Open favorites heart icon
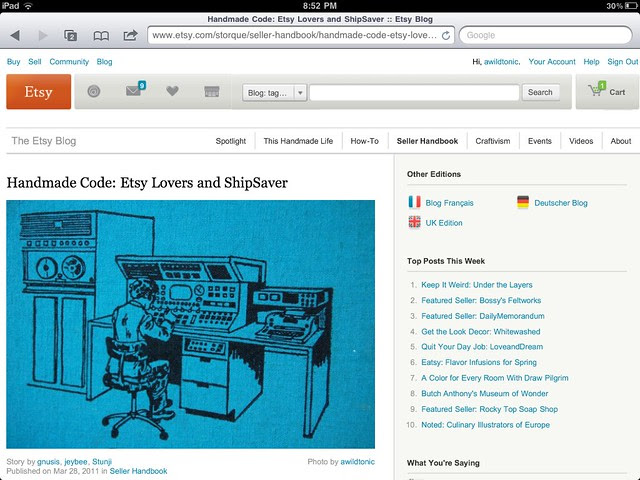Viewport: 640px width, 480px height. pos(172,91)
